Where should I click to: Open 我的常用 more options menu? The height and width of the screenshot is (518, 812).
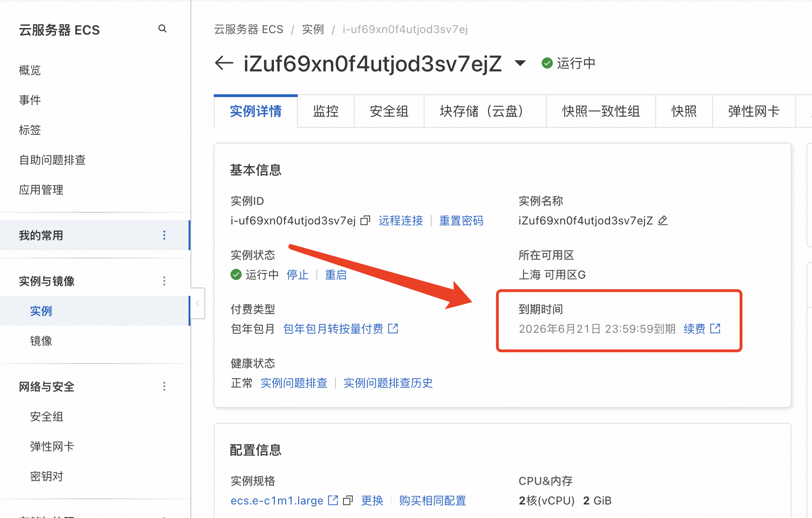(x=164, y=235)
